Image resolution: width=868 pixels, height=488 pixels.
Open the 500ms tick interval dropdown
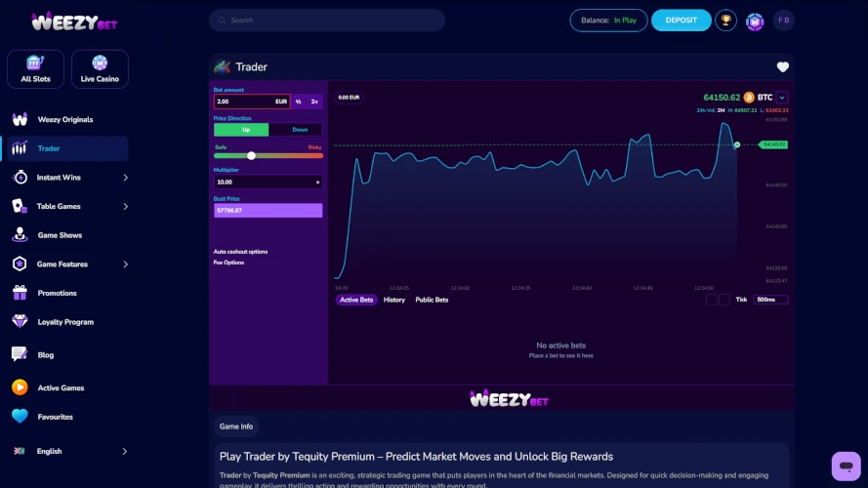click(x=770, y=300)
